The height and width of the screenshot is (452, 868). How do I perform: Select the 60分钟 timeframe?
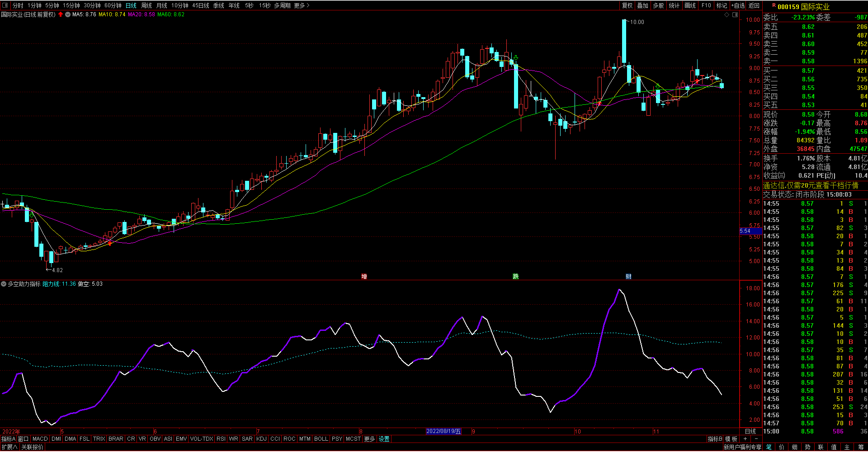[x=113, y=5]
